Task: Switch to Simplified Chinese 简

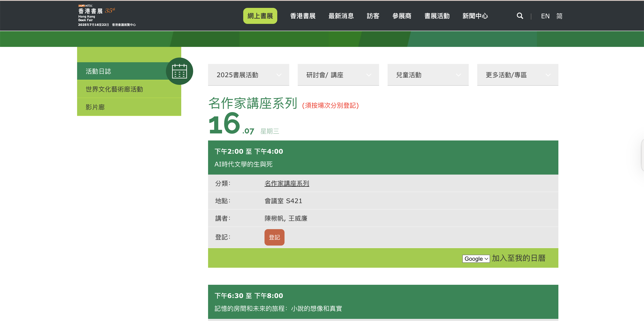Action: click(x=559, y=16)
